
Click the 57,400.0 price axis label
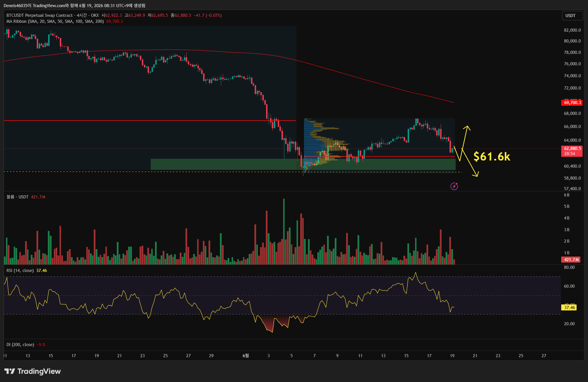[572, 189]
